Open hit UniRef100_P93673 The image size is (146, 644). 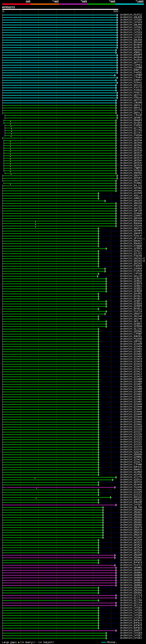click(131, 93)
